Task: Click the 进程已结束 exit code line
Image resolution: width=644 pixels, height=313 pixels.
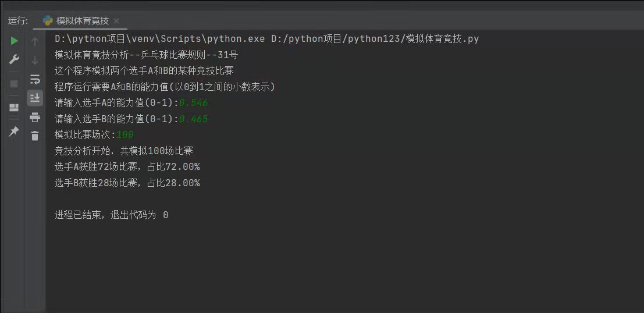Action: click(x=111, y=215)
